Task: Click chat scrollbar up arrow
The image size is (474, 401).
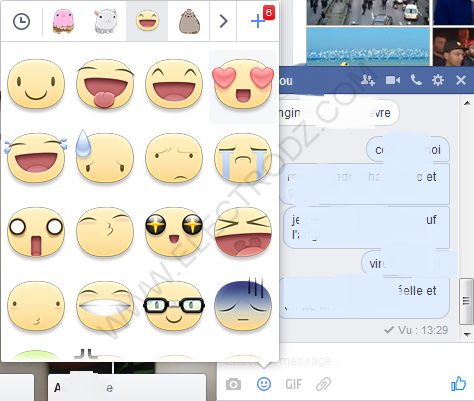Action: click(467, 103)
